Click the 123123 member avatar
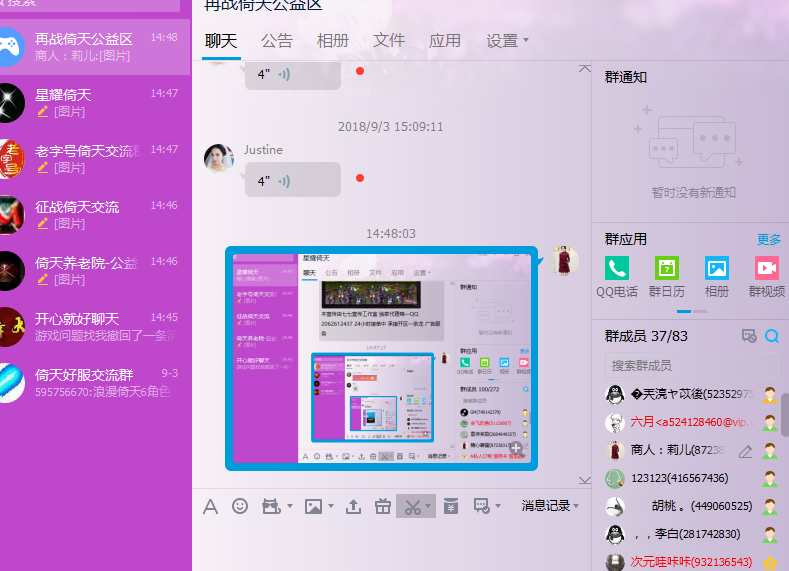Viewport: 789px width, 571px height. pyautogui.click(x=614, y=478)
